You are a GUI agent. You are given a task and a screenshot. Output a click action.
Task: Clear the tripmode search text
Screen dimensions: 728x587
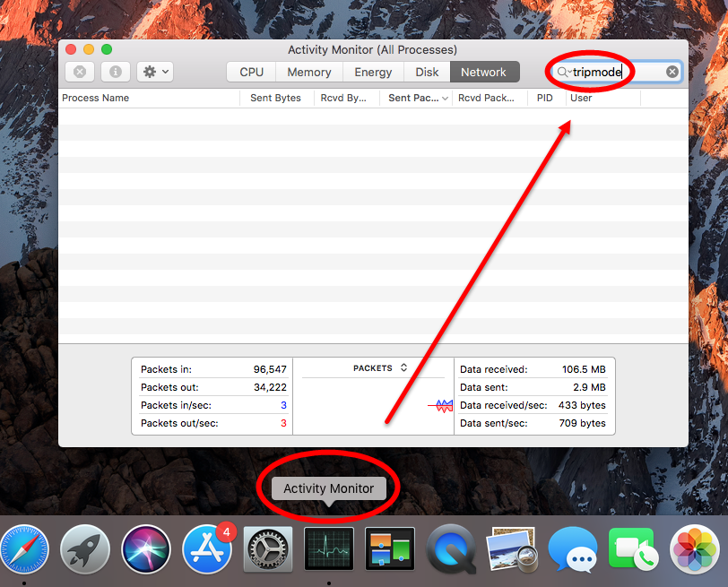(x=672, y=71)
